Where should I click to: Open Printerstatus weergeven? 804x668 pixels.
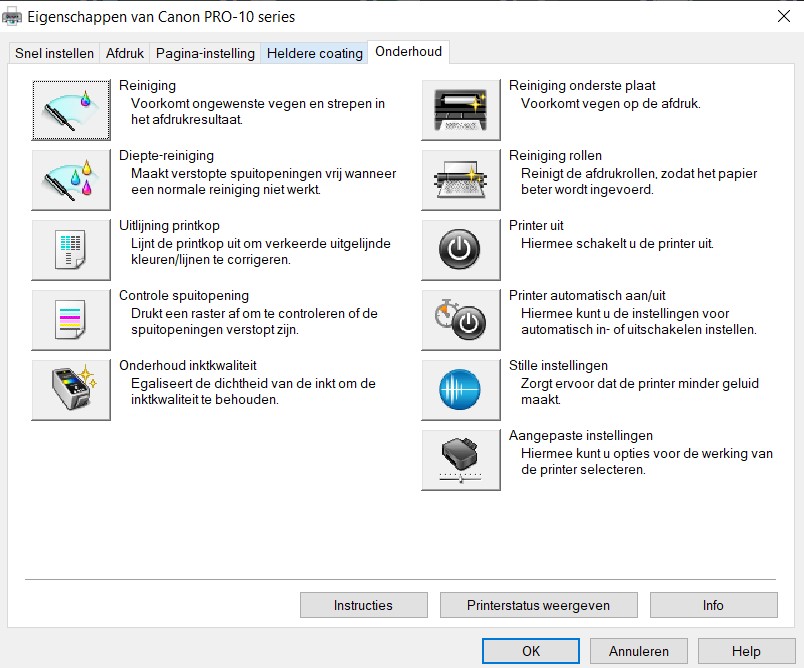pyautogui.click(x=538, y=605)
